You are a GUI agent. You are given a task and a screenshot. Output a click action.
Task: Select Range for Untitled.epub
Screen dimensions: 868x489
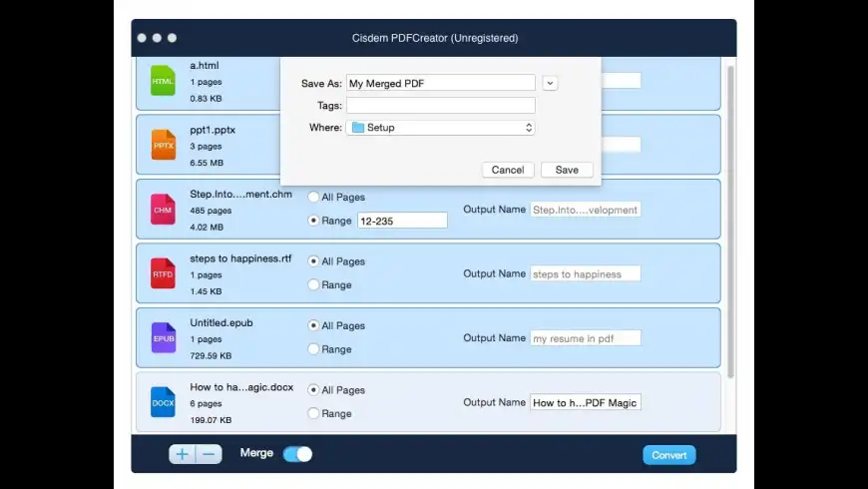click(x=313, y=349)
